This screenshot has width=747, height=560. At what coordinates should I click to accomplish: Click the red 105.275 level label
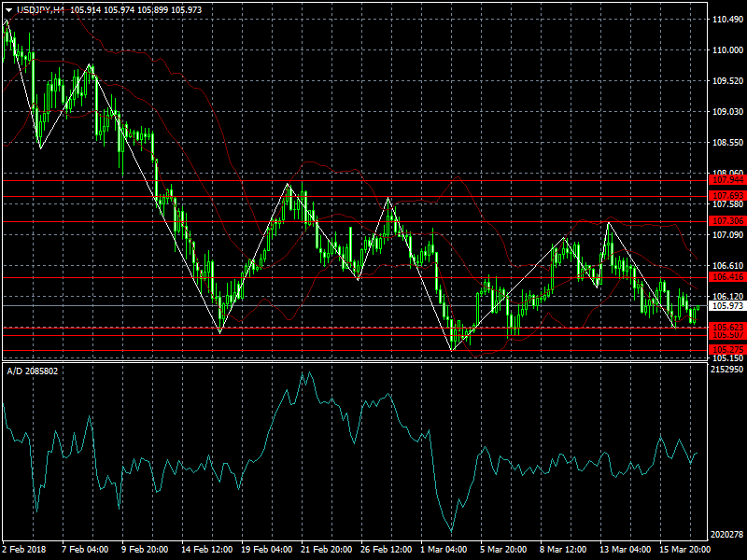727,350
